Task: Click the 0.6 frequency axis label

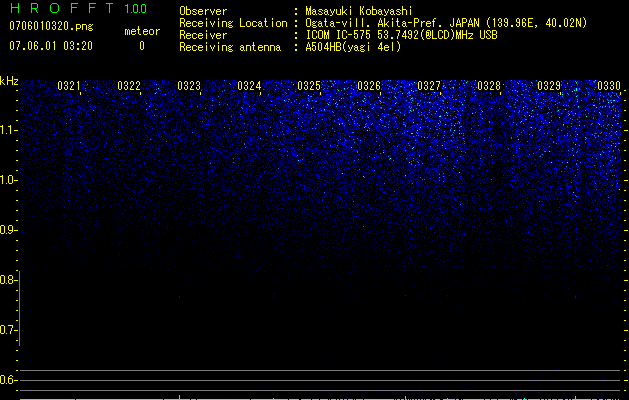Action: tap(7, 380)
